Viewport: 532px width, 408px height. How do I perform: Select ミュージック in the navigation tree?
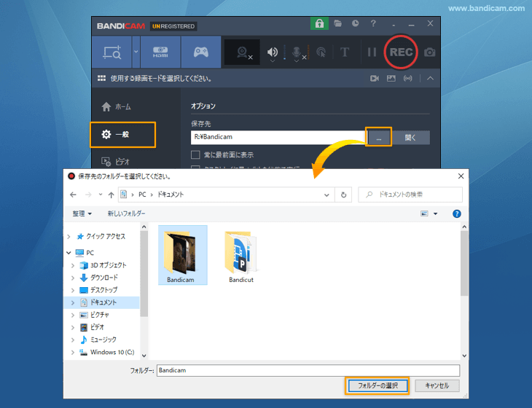click(103, 340)
